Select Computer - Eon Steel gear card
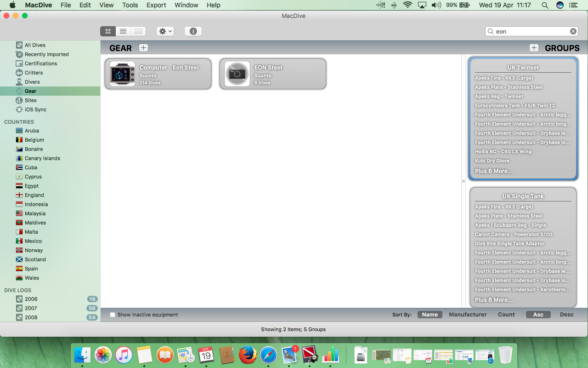 158,74
